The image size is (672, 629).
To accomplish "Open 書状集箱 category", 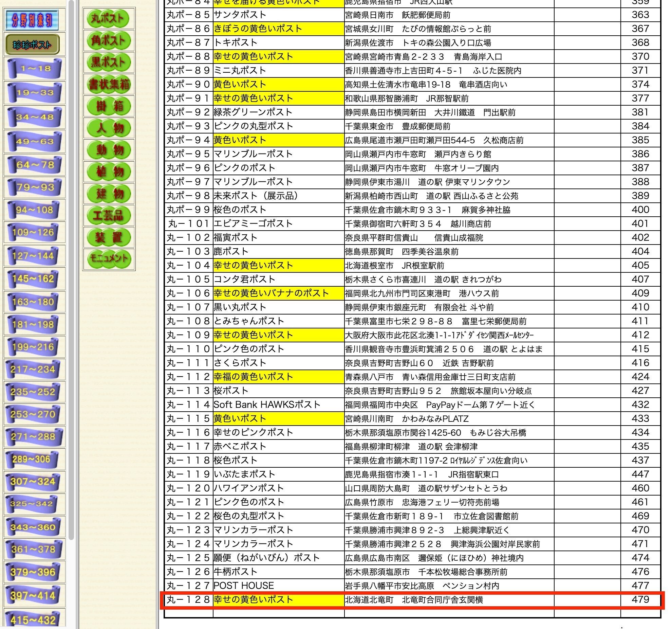I will click(x=108, y=84).
